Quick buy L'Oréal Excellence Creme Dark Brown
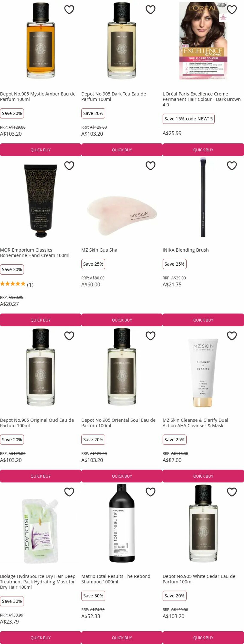Image resolution: width=244 pixels, height=644 pixels. click(x=203, y=150)
